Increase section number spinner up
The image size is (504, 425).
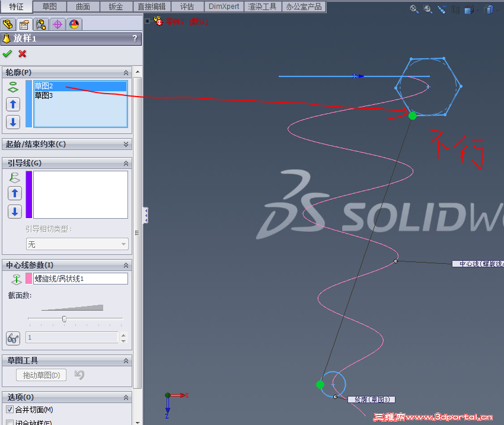tap(124, 335)
